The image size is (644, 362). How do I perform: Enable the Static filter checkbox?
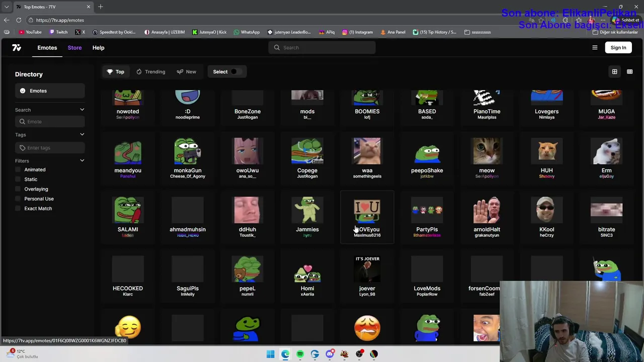[18, 179]
